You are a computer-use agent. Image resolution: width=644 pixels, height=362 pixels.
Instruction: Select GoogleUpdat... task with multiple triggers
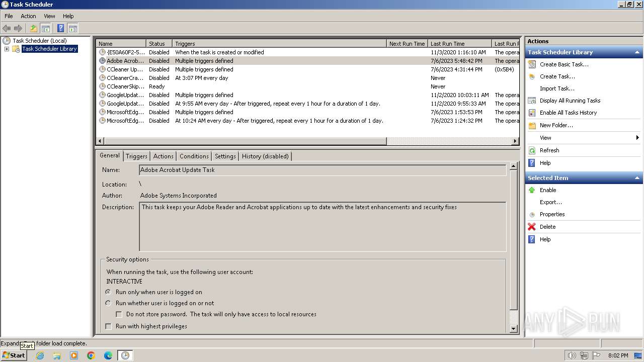tap(307, 95)
